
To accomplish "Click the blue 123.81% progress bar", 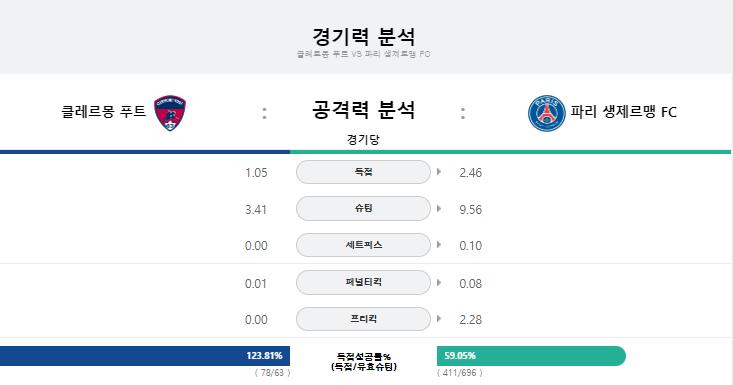I will tap(145, 356).
